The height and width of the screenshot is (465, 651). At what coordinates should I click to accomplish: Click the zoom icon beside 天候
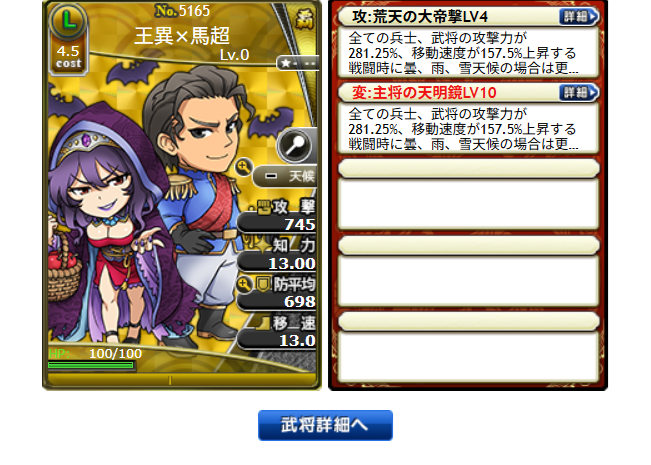tap(243, 167)
